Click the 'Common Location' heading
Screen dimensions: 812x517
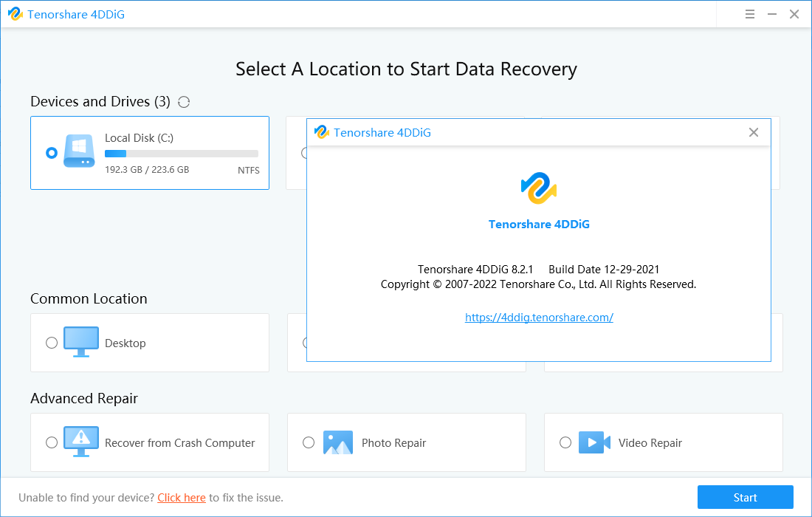[x=89, y=299]
